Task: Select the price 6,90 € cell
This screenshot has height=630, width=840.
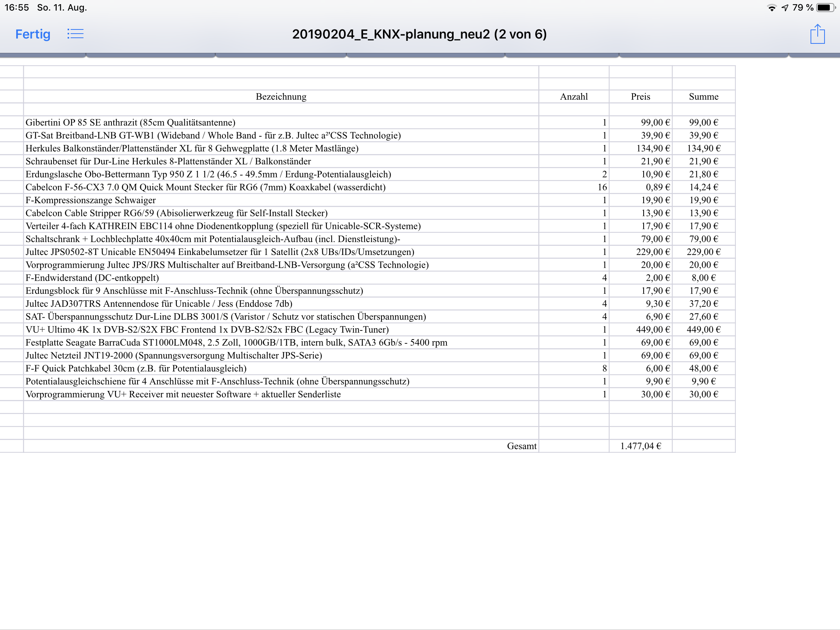Action: (641, 317)
